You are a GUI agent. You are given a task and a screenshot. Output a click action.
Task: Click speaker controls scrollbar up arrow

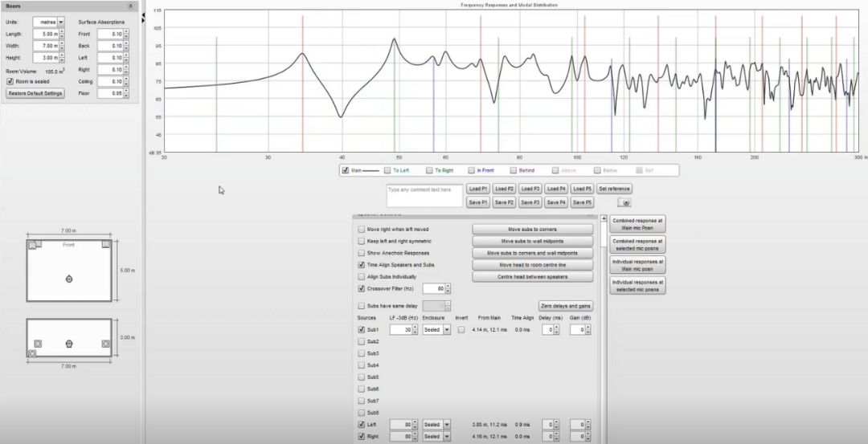coord(604,219)
